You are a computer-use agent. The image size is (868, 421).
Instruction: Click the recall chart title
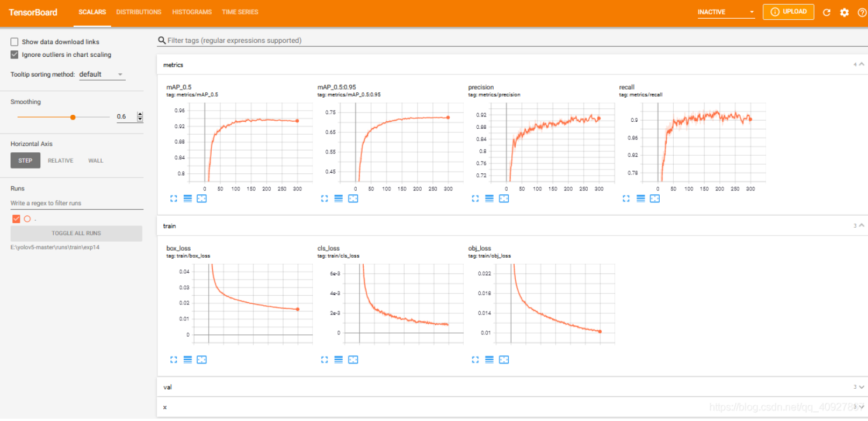coord(626,87)
